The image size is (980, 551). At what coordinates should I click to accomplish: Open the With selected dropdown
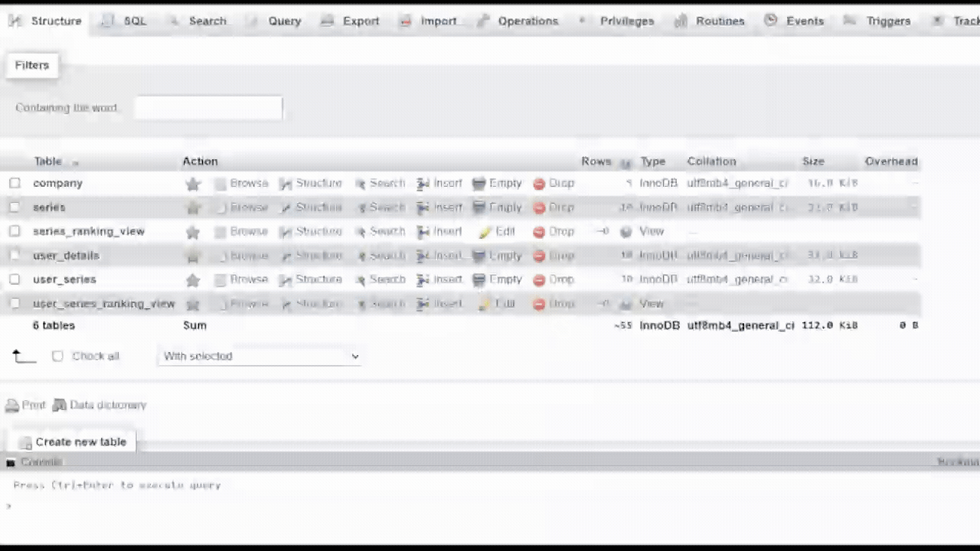point(260,356)
